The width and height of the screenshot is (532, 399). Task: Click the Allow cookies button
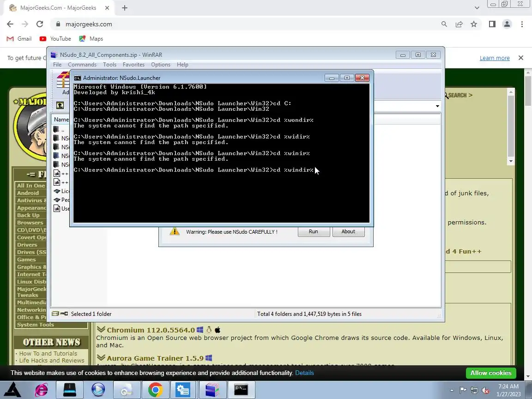(x=491, y=373)
